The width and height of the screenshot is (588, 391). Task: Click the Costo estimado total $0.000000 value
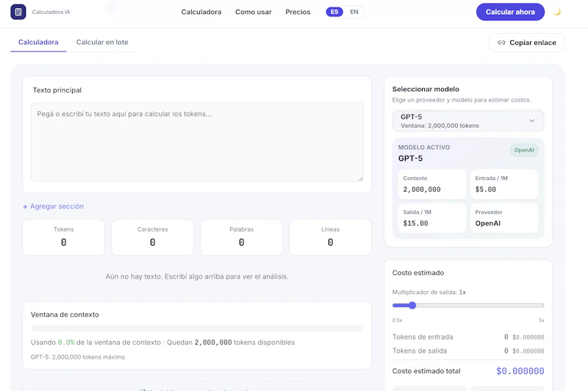point(520,371)
